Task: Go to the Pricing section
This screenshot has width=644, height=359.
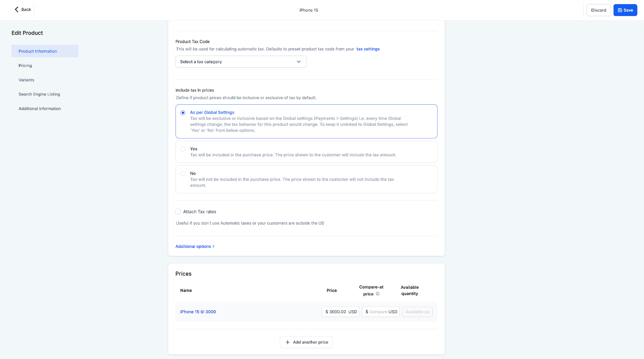Action: point(25,66)
